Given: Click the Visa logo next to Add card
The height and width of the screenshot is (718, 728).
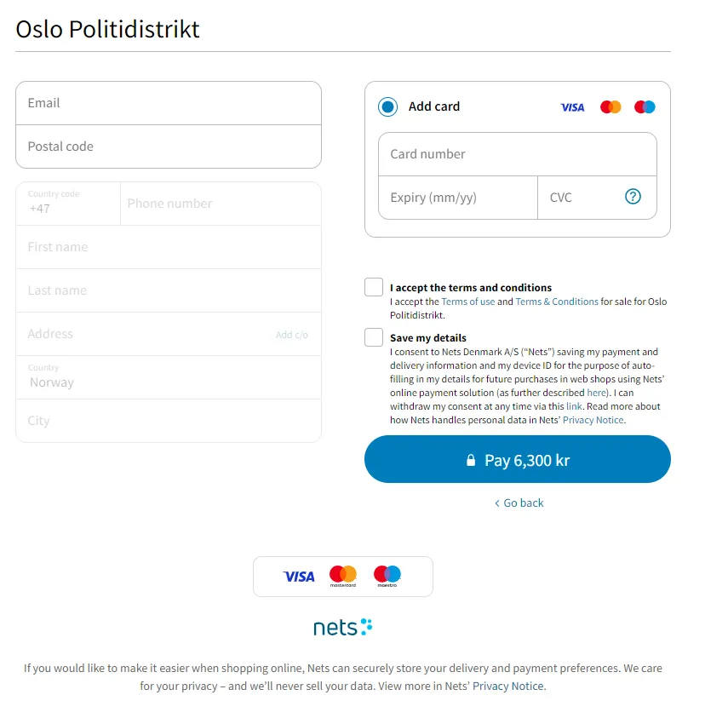Looking at the screenshot, I should pos(572,107).
